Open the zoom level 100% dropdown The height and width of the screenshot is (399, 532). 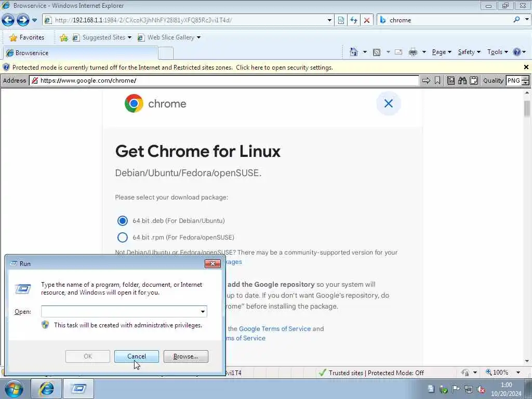(518, 373)
